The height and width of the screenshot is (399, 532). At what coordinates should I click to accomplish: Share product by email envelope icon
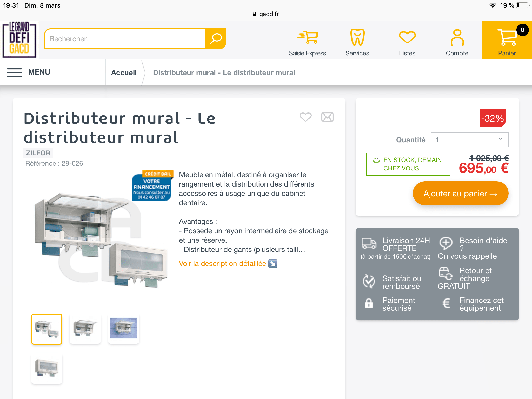pyautogui.click(x=327, y=117)
